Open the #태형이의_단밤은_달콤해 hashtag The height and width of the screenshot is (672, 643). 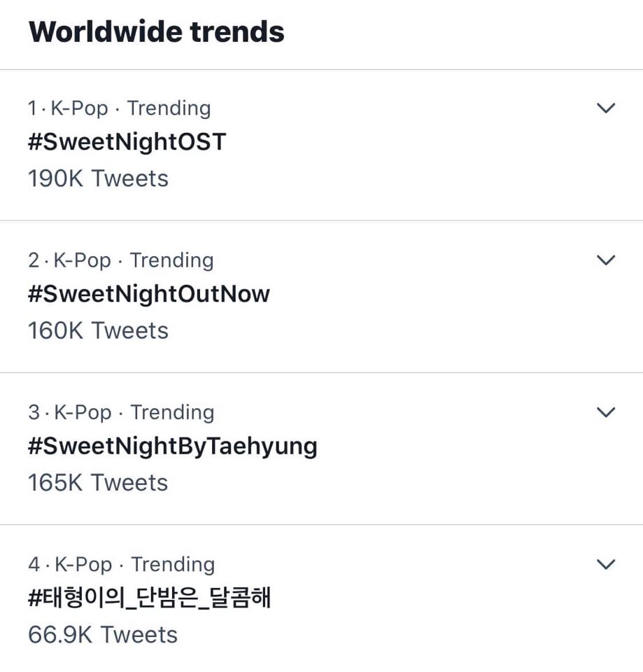149,598
